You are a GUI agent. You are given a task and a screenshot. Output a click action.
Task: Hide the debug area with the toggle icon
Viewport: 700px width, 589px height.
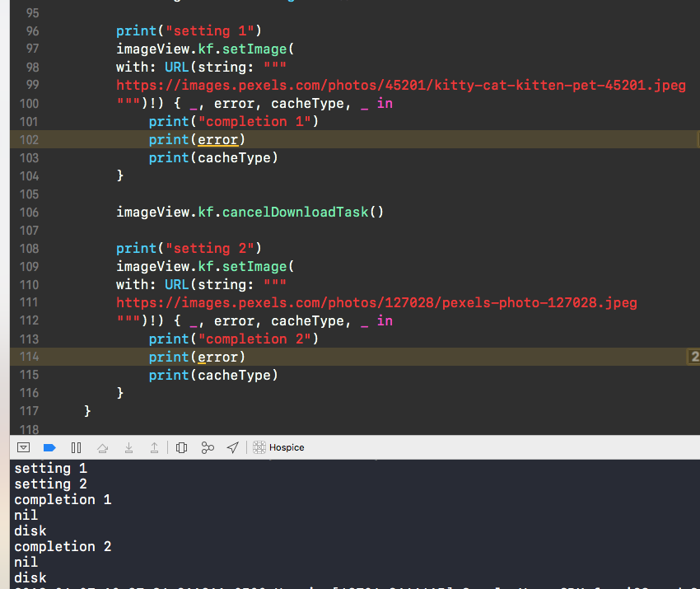click(x=23, y=447)
